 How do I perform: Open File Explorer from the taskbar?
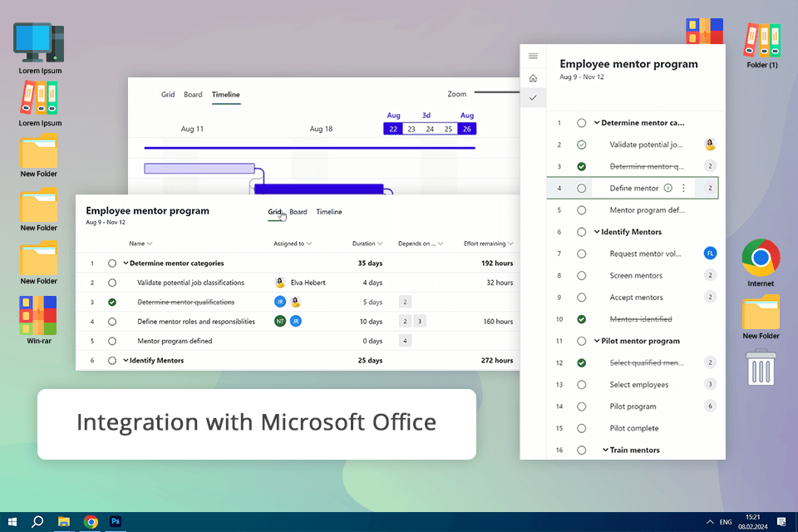64,522
